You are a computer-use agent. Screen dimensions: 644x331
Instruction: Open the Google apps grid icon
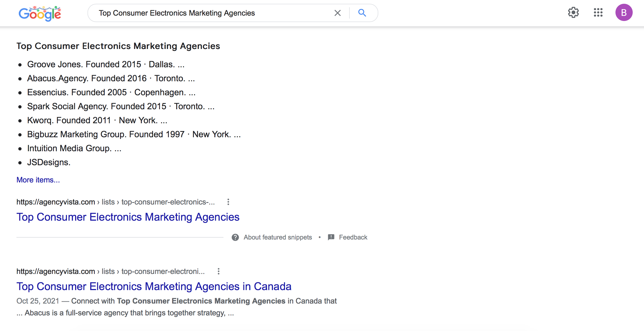coord(598,12)
